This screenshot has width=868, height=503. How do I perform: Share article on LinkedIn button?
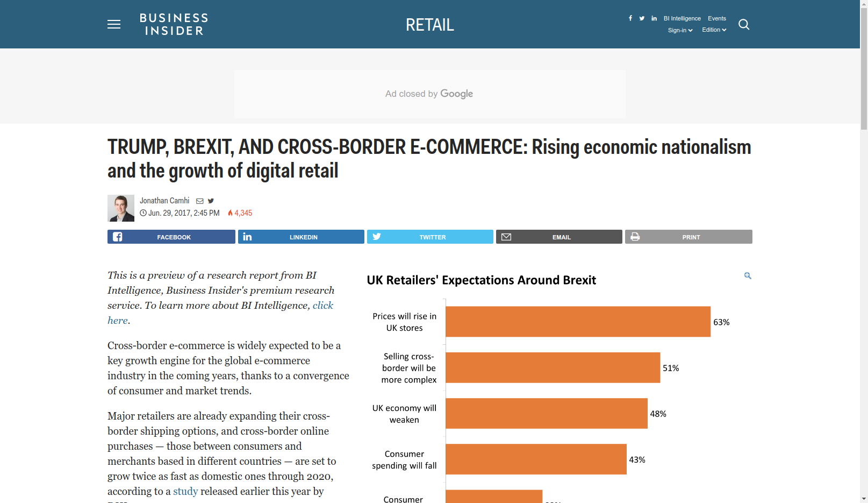(x=301, y=237)
